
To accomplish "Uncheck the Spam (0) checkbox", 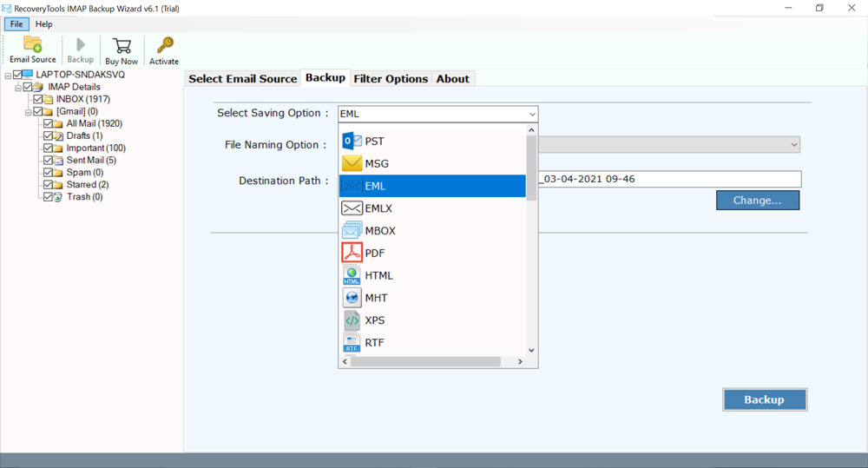I will 48,172.
